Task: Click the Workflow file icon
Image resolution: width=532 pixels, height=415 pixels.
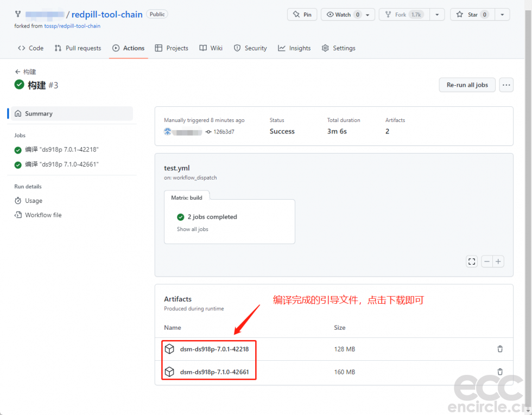Action: tap(18, 215)
